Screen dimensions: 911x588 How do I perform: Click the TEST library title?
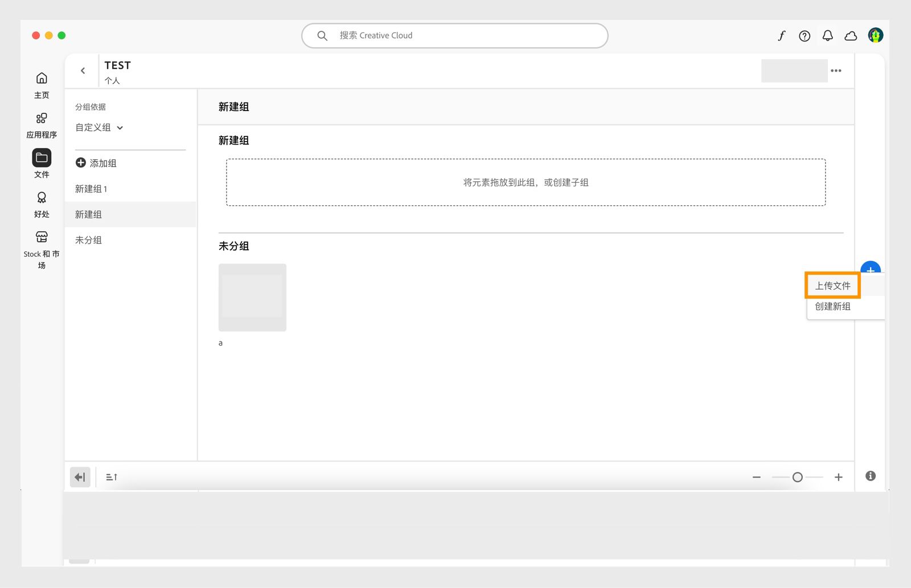pyautogui.click(x=118, y=65)
